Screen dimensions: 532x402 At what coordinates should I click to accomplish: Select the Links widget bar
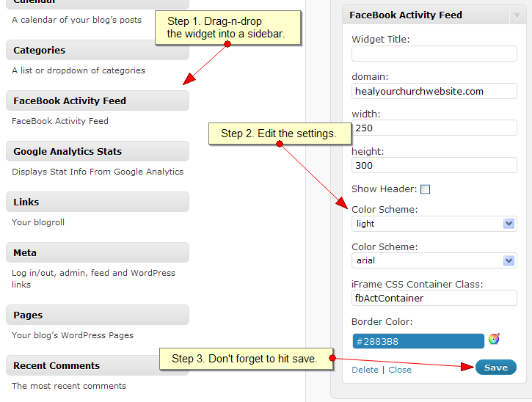pyautogui.click(x=98, y=202)
